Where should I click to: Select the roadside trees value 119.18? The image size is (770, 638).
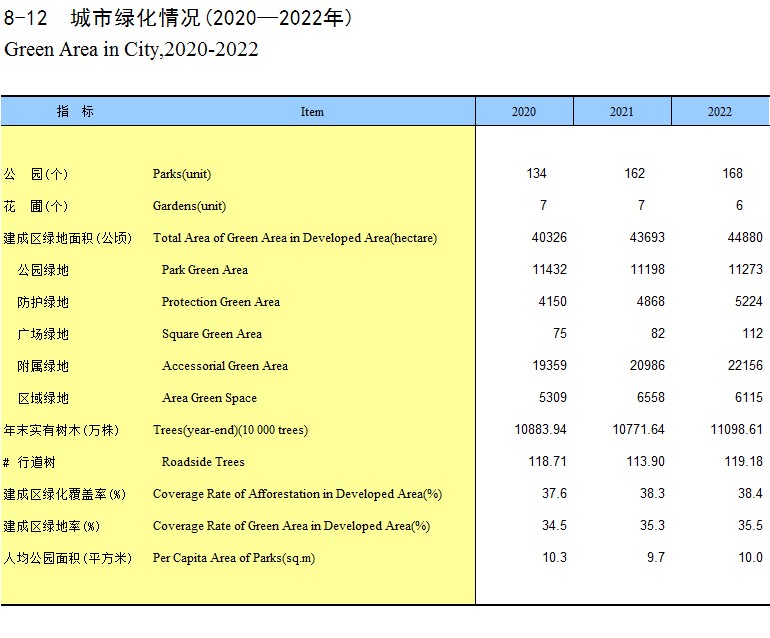click(743, 461)
